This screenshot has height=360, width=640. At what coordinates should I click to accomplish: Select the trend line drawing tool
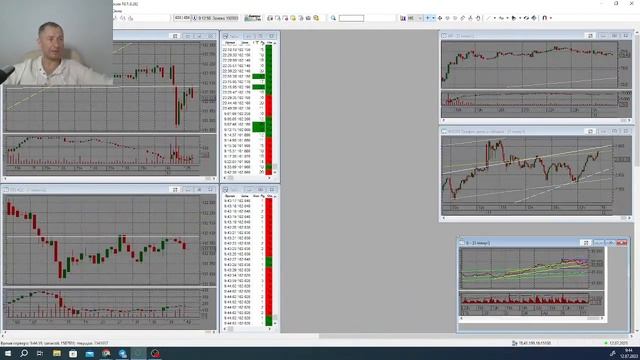pos(489,18)
